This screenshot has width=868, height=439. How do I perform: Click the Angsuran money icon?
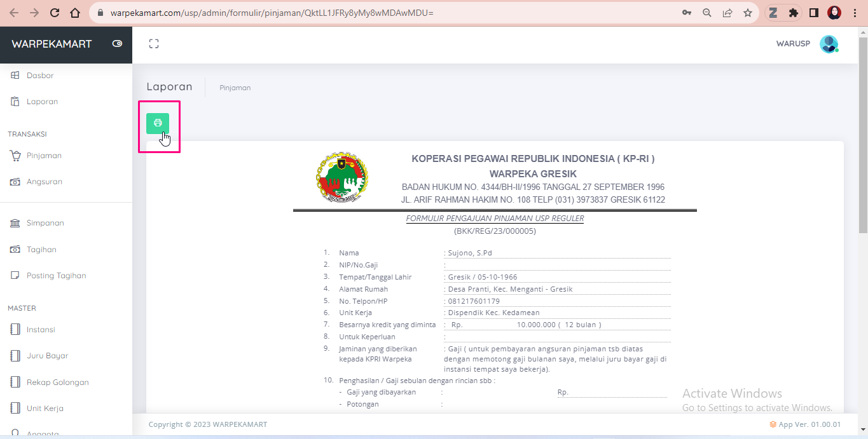point(15,182)
